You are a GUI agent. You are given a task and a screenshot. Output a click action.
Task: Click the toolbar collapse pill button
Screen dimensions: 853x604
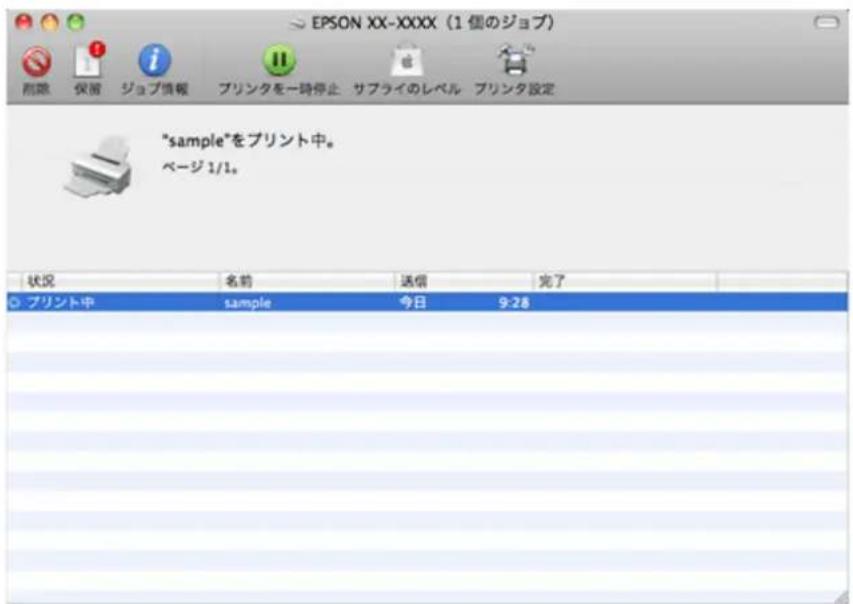[x=825, y=21]
